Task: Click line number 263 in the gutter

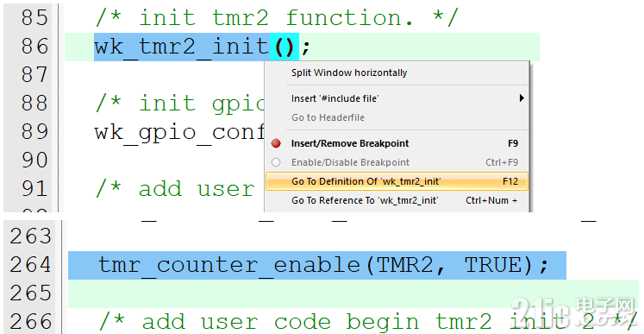Action: tap(30, 236)
